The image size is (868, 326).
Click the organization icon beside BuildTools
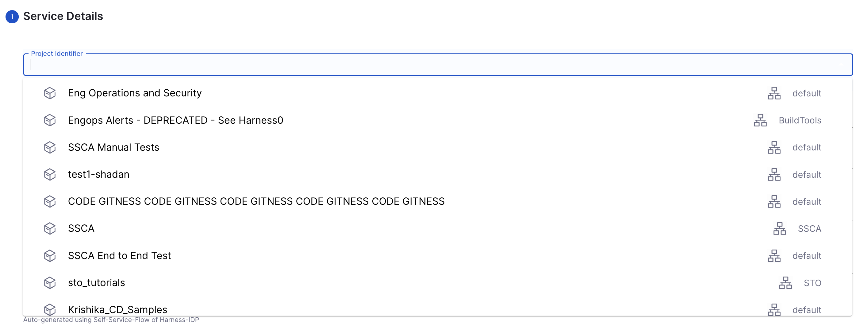tap(760, 120)
